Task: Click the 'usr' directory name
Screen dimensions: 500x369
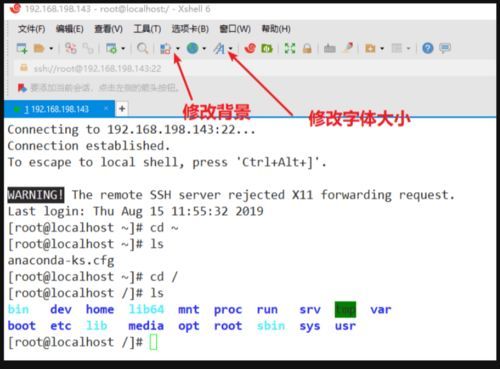Action: (345, 326)
